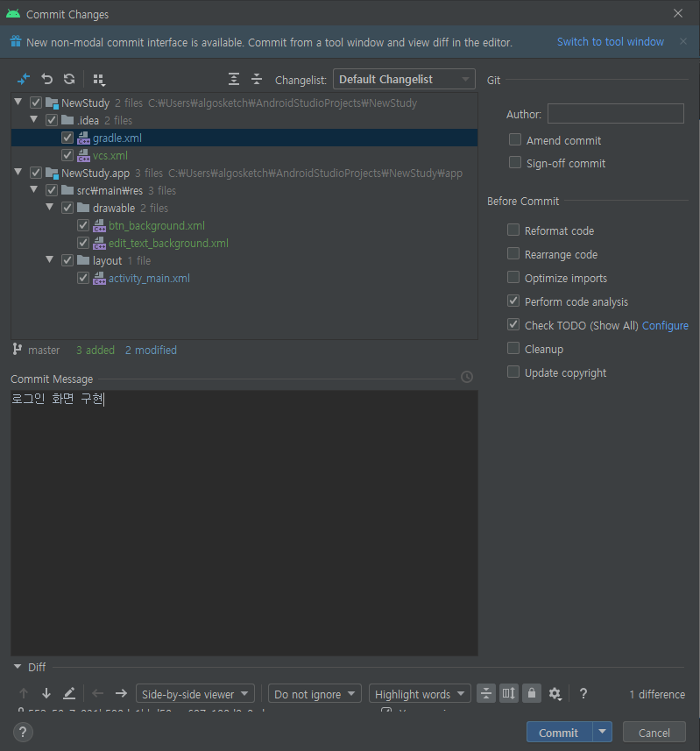
Task: Click the 2 modified status text
Action: [x=151, y=351]
